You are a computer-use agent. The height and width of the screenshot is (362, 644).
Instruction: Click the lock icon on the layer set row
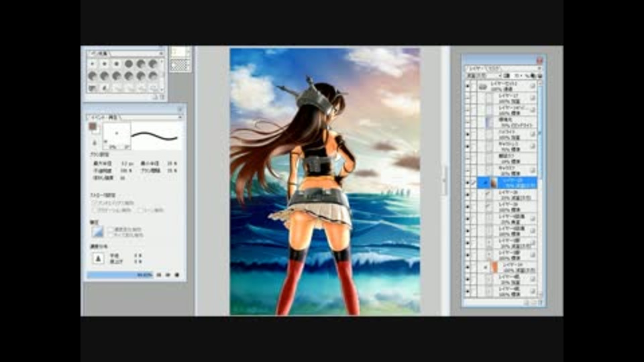532,86
